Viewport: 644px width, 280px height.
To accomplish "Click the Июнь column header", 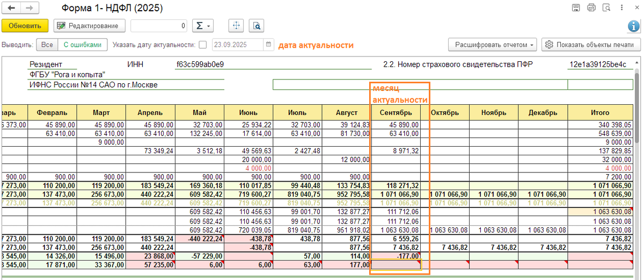I will [x=248, y=113].
